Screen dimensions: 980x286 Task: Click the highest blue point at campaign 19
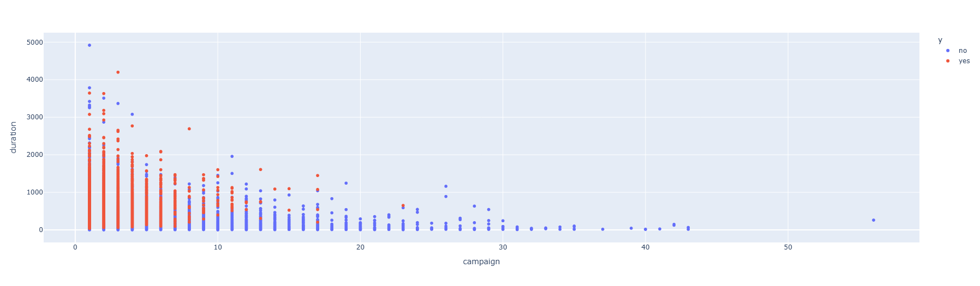pos(346,183)
